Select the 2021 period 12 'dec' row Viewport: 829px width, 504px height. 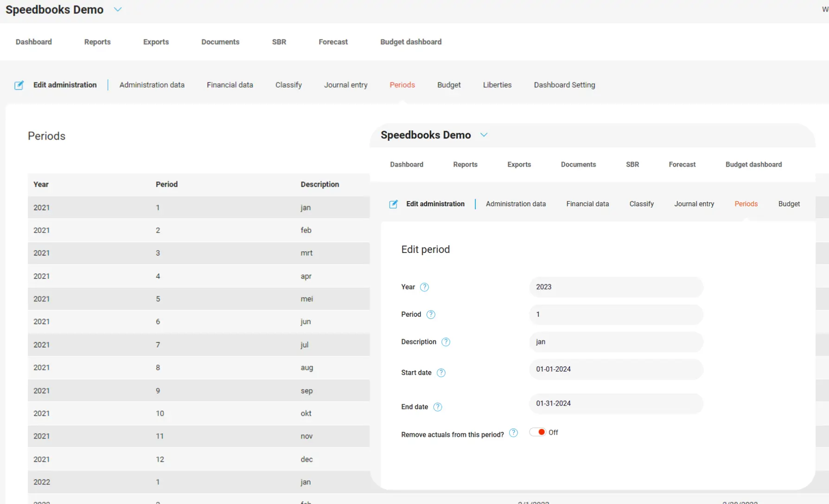click(x=199, y=459)
